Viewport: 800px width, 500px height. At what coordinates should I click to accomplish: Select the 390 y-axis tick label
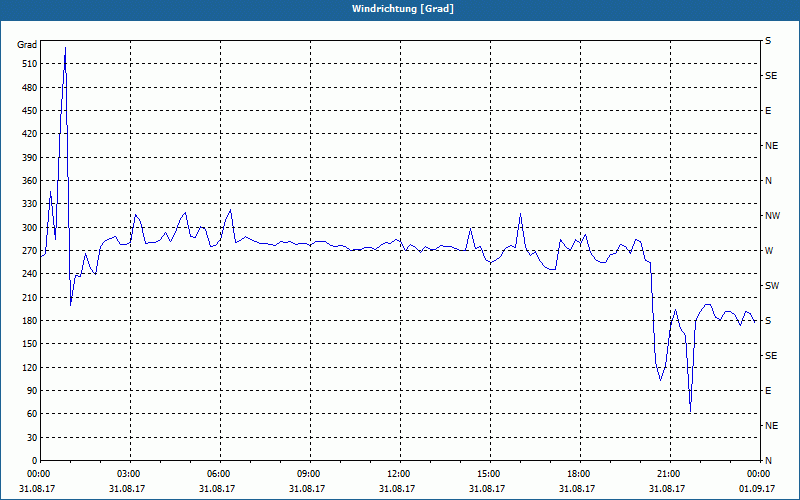[x=30, y=157]
